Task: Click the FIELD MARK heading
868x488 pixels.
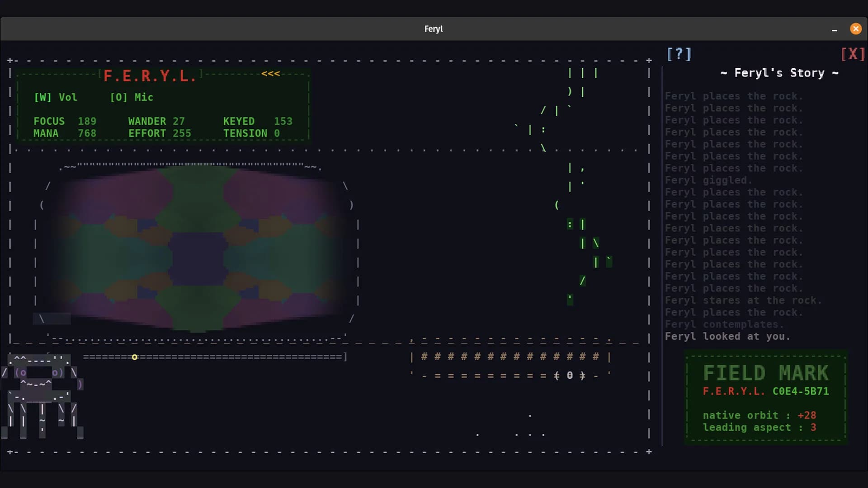Action: click(x=766, y=373)
